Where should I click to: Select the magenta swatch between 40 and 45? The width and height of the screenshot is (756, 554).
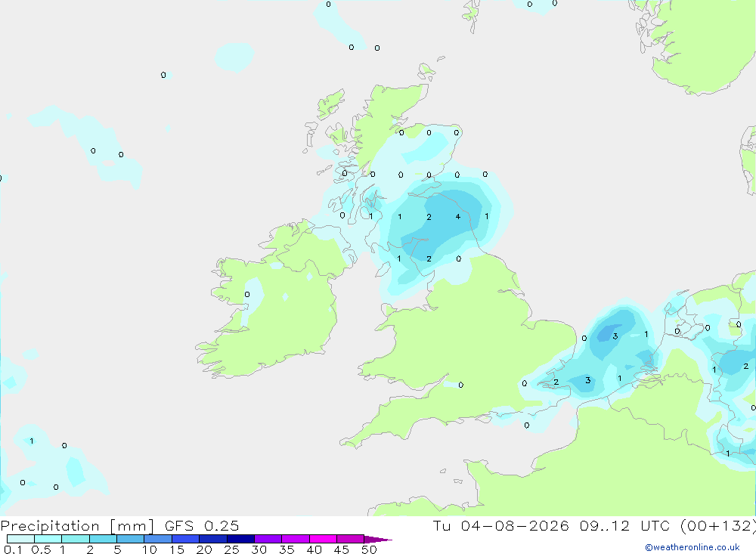point(323,539)
